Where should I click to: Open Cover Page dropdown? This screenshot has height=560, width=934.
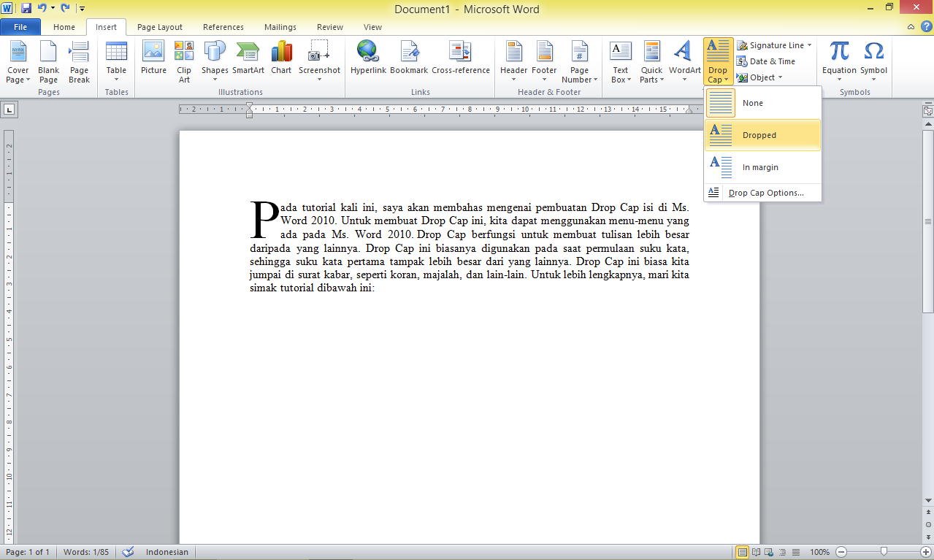[18, 62]
